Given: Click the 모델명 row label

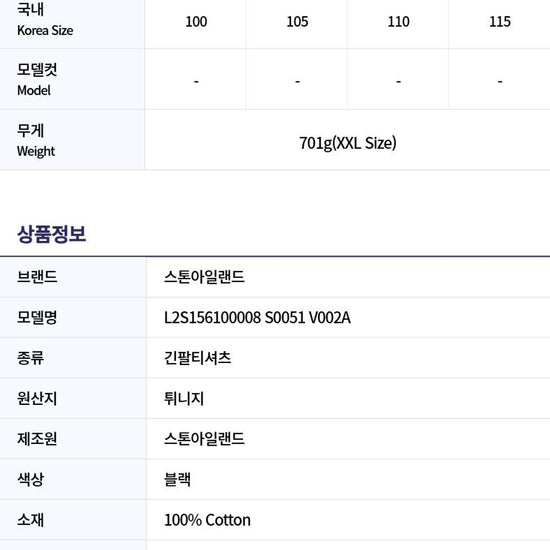Looking at the screenshot, I should click(37, 318).
